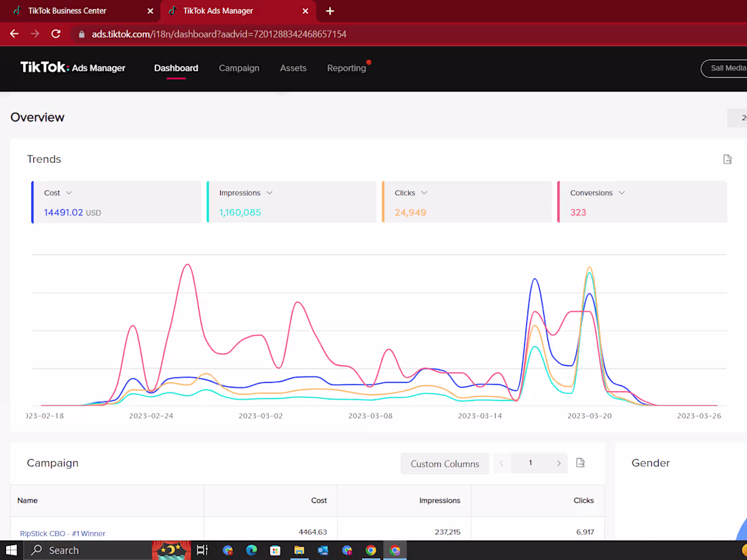Screen dimensions: 747x560
Task: Click the browser address bar URL
Action: (x=219, y=35)
